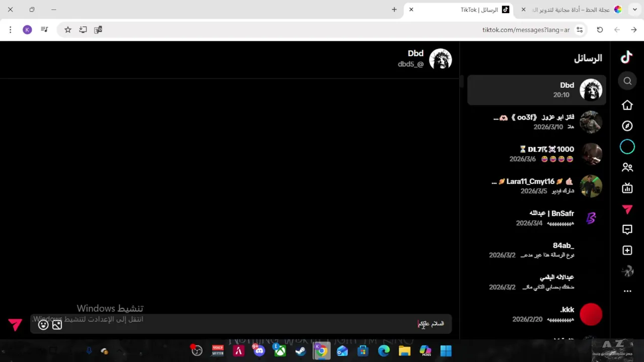The image size is (644, 362).
Task: Open the DL7 1000 conversation
Action: tap(536, 154)
